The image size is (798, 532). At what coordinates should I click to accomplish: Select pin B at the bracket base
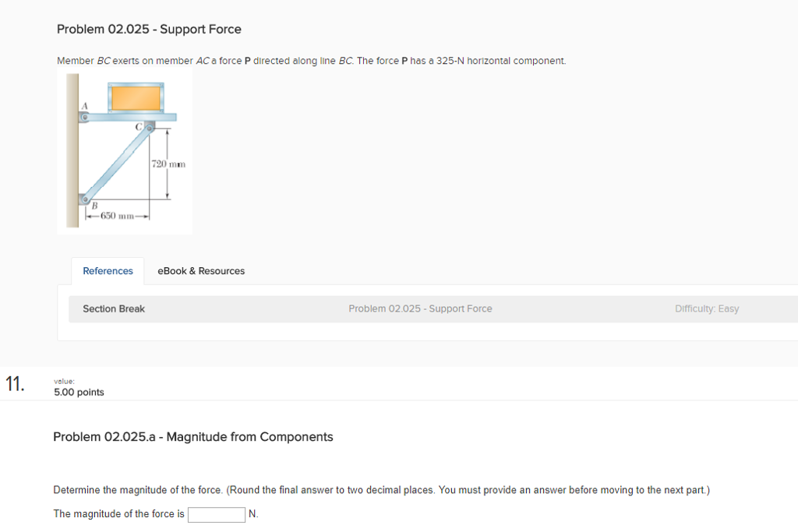[86, 201]
